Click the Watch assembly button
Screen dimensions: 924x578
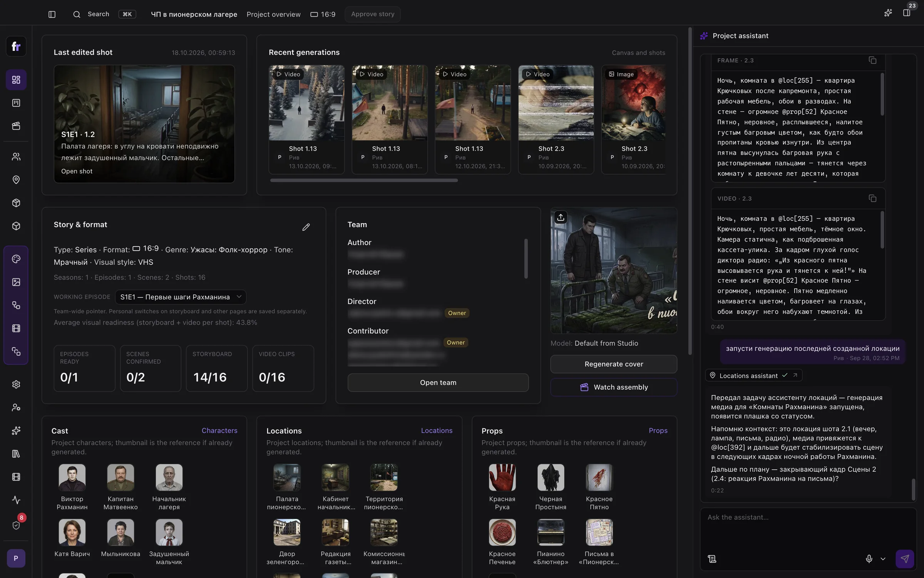(614, 387)
